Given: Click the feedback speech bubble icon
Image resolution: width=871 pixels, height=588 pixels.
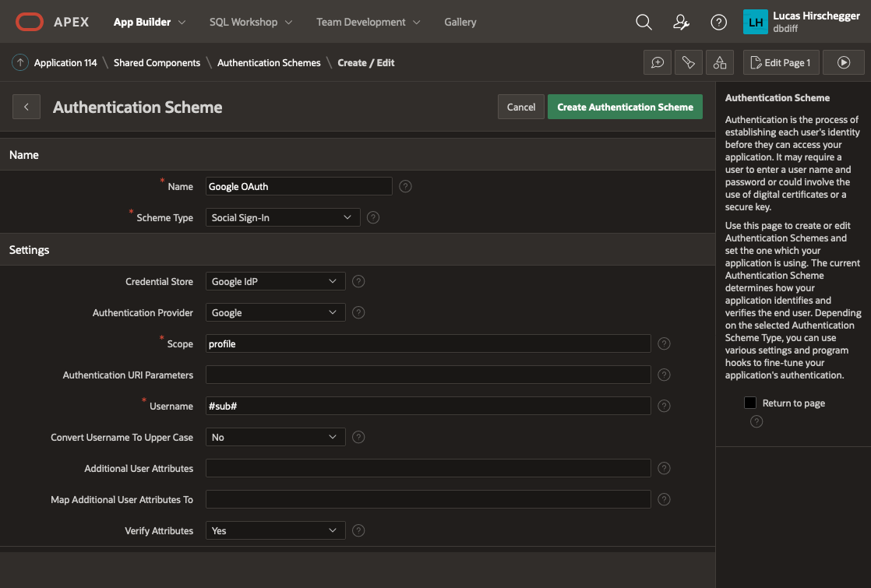Looking at the screenshot, I should click(657, 62).
